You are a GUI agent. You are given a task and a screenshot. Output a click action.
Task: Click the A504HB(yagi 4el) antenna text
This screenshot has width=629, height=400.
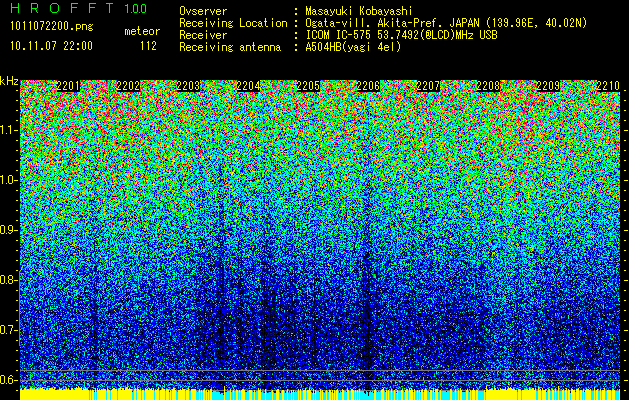click(x=353, y=47)
